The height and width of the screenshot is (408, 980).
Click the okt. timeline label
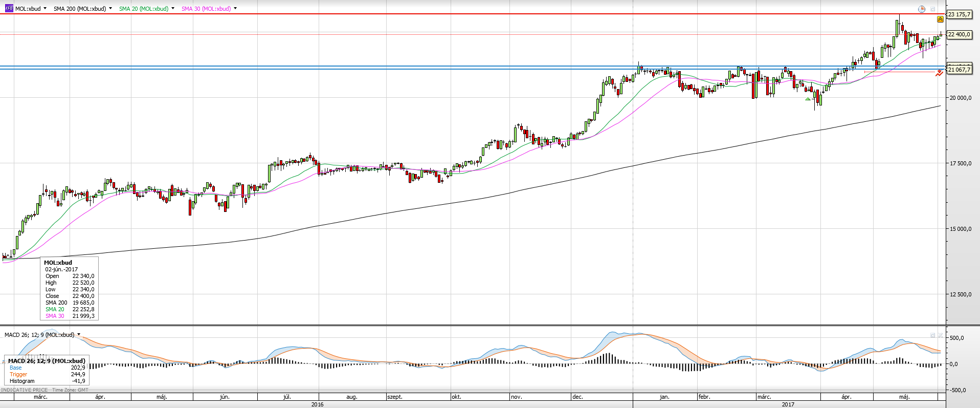click(456, 397)
